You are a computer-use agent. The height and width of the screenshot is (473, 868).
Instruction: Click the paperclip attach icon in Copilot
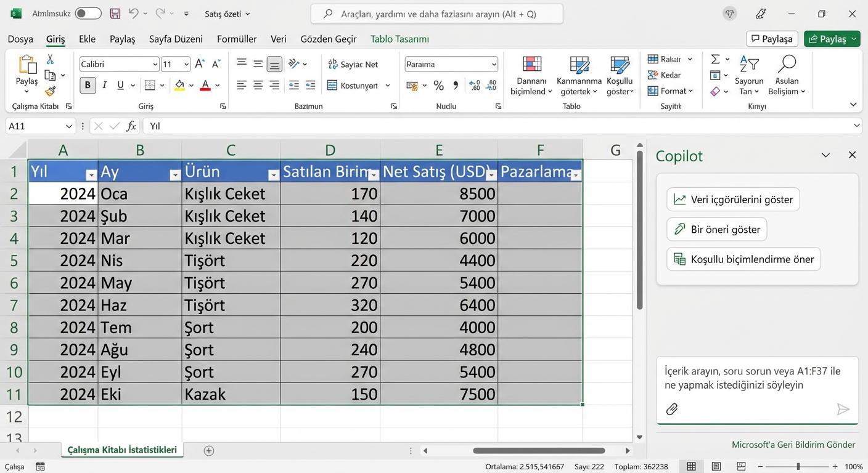click(x=672, y=409)
